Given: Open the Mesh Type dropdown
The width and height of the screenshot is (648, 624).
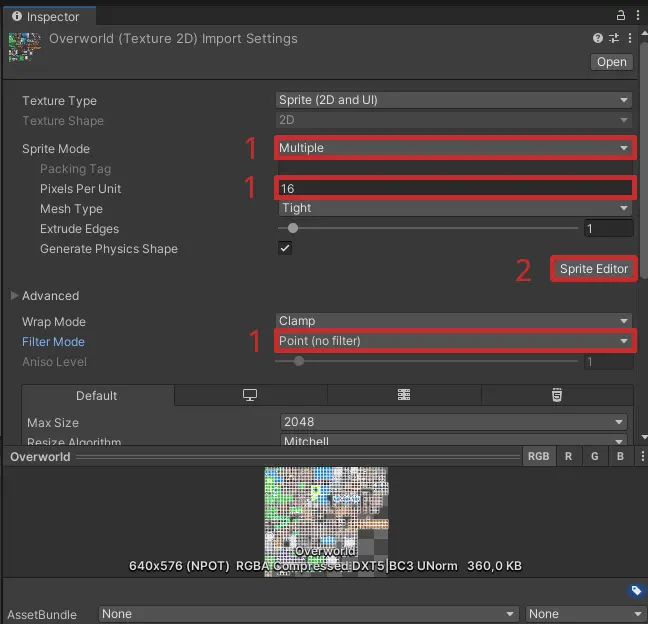Looking at the screenshot, I should [x=455, y=208].
